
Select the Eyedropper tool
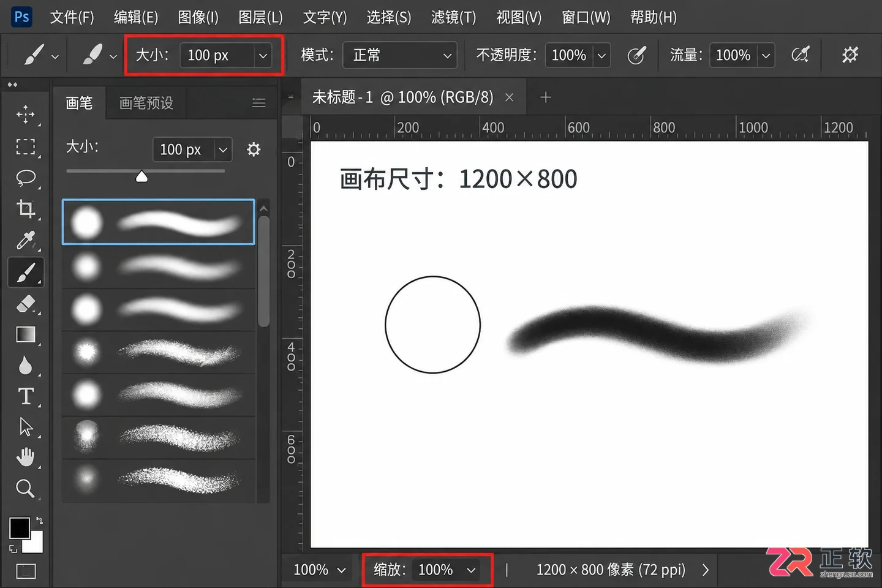point(26,240)
